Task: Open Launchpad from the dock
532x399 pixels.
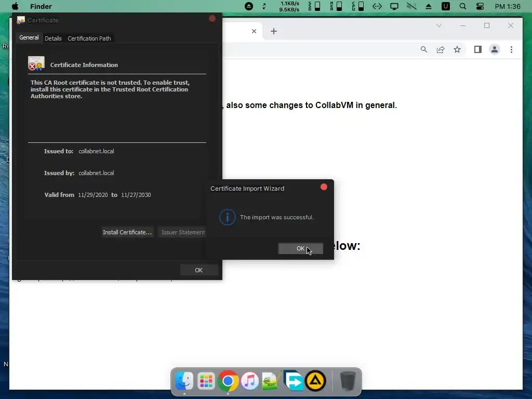Action: [x=206, y=381]
